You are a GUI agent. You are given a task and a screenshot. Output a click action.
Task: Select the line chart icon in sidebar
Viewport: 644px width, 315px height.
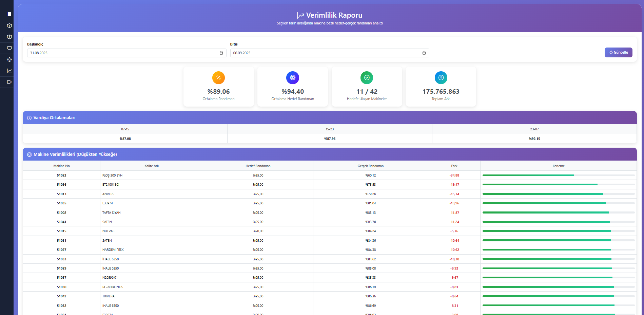click(x=9, y=71)
